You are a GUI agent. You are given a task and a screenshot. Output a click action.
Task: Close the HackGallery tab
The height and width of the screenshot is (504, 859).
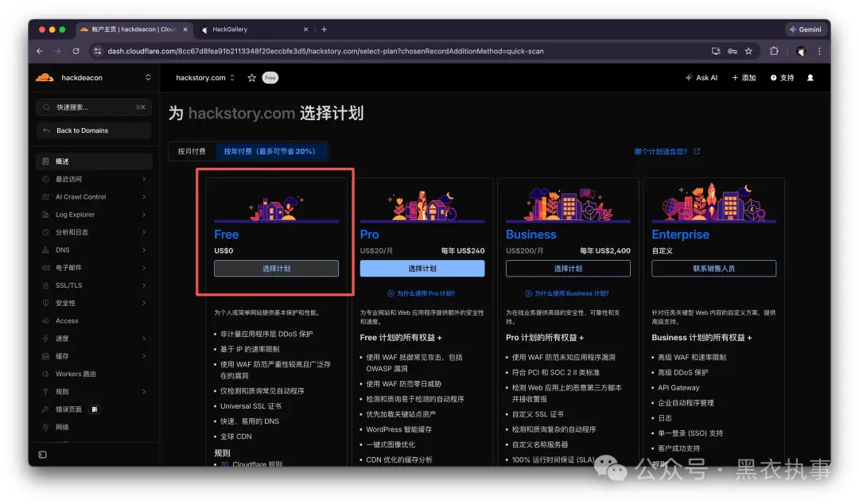coord(305,29)
